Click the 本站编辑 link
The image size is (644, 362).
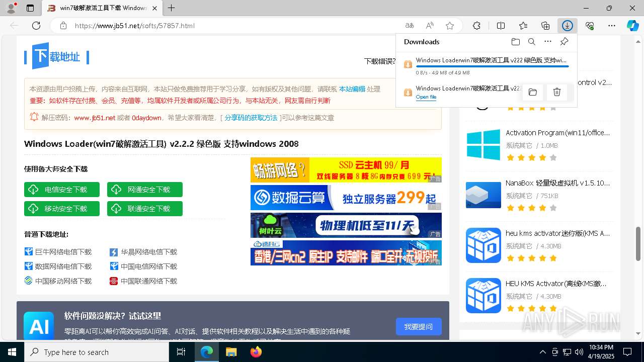tap(352, 89)
